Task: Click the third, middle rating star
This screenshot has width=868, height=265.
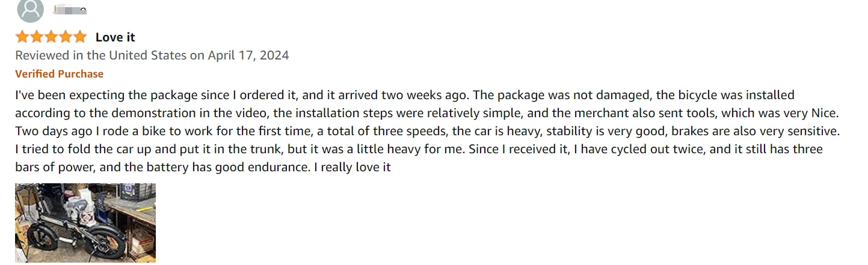Action: coord(51,37)
